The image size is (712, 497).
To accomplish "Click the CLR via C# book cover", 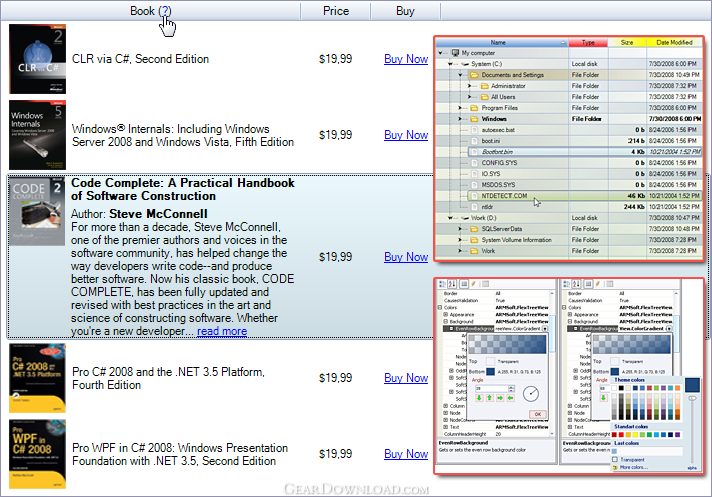I will click(x=37, y=59).
